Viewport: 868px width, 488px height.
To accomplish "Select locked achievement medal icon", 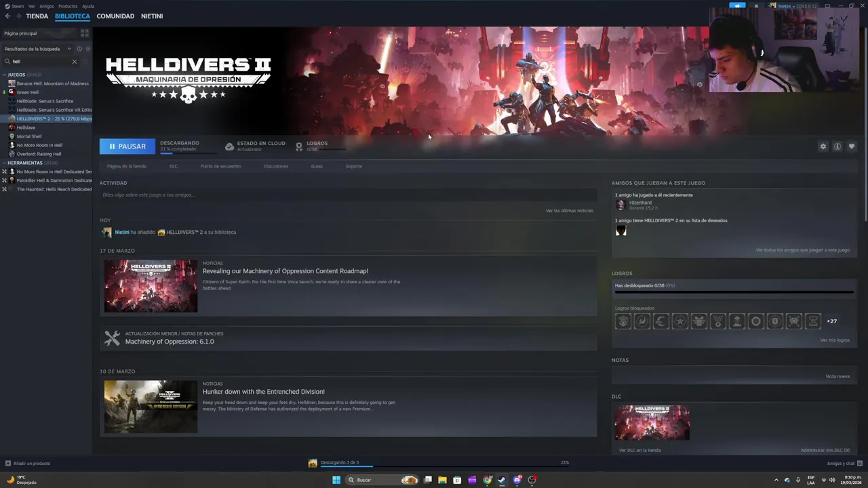I will (x=717, y=321).
